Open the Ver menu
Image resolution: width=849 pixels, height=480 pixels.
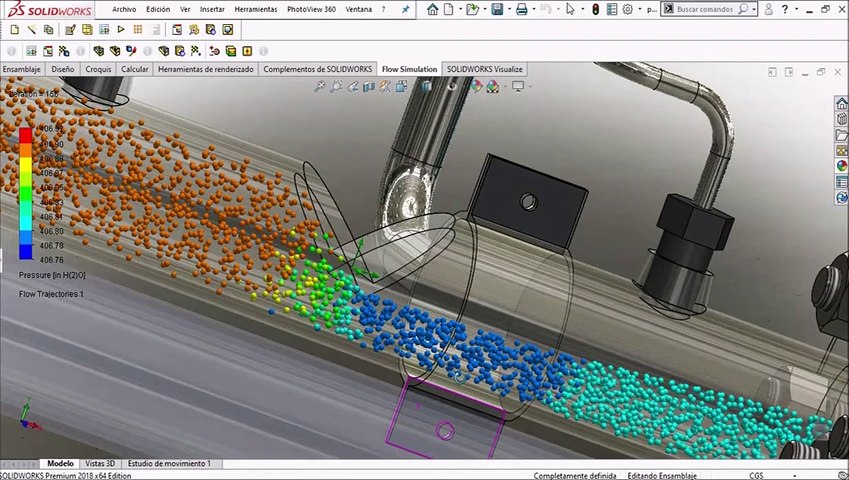click(x=185, y=9)
